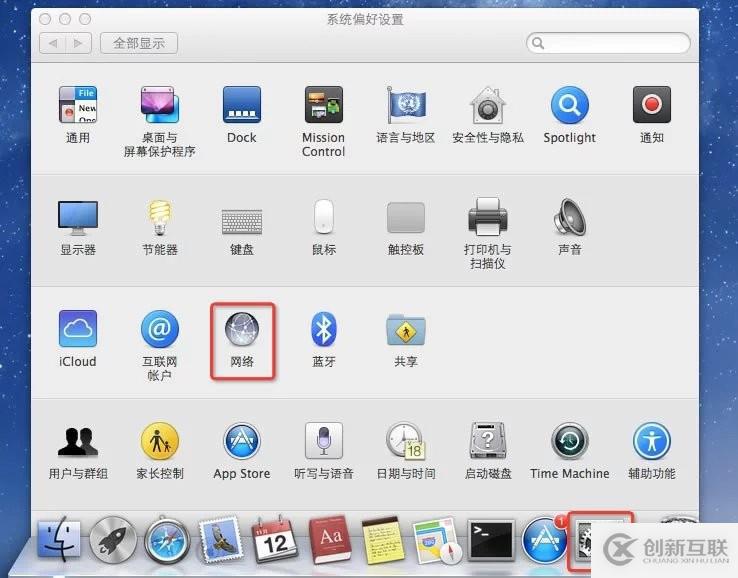
Task: Click the 全部显示 button
Action: click(x=139, y=43)
